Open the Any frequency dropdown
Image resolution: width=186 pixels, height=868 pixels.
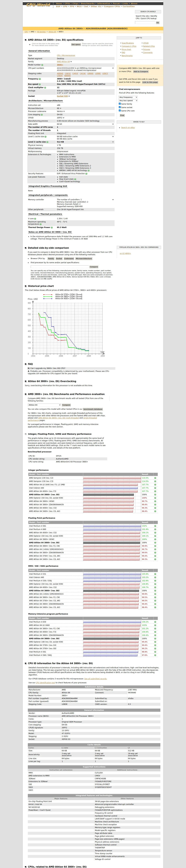click(128, 97)
